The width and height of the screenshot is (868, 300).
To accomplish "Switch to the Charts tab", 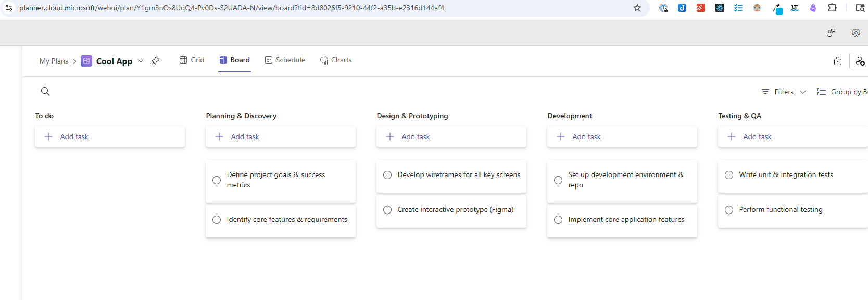I will coord(336,60).
